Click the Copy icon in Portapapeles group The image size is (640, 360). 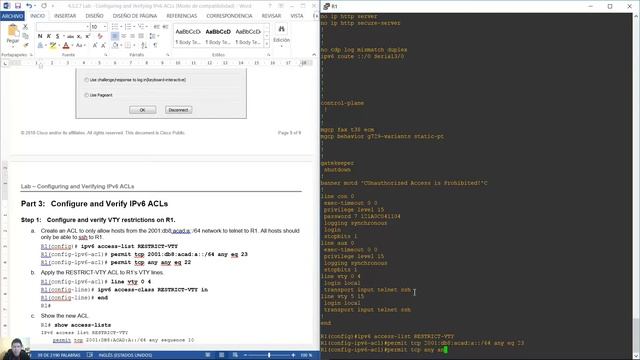(25, 36)
